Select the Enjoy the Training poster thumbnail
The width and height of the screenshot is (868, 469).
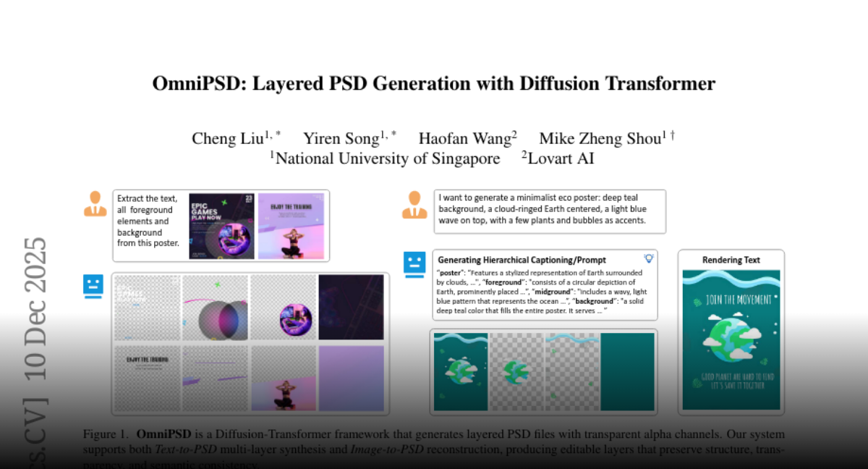point(291,226)
